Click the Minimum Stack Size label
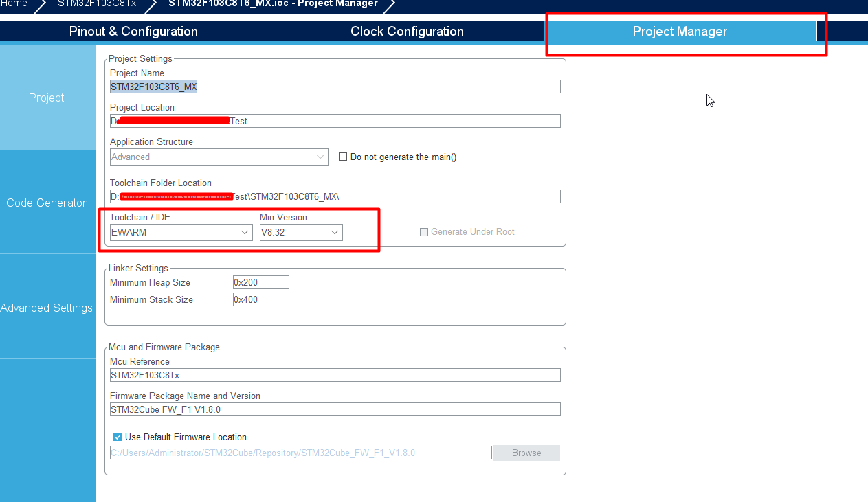The width and height of the screenshot is (868, 502). pyautogui.click(x=151, y=299)
